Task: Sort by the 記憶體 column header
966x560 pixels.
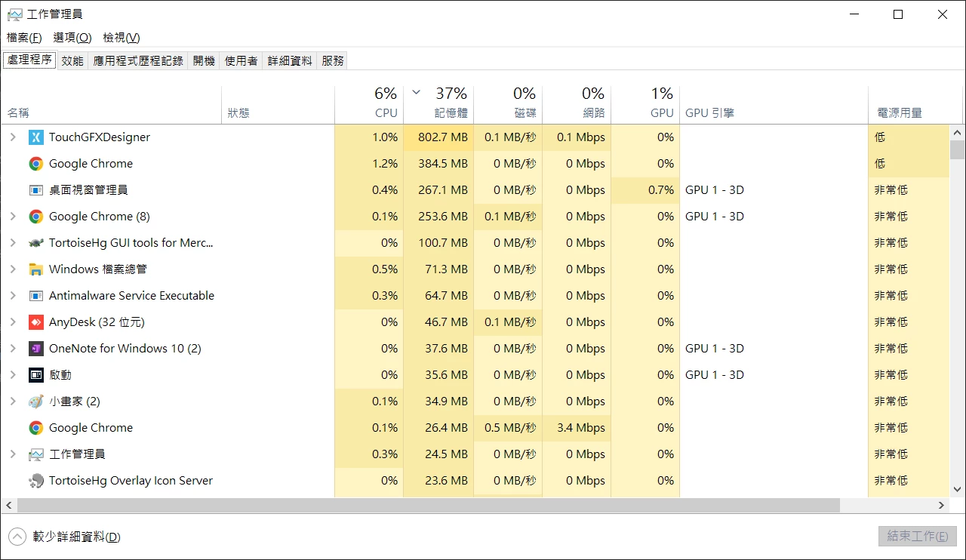Action: [x=438, y=105]
